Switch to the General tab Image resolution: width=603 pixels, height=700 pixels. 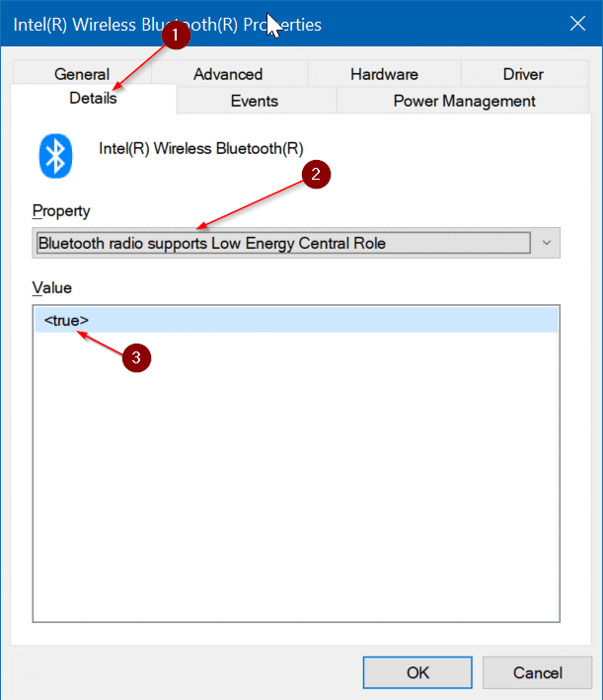pyautogui.click(x=82, y=74)
